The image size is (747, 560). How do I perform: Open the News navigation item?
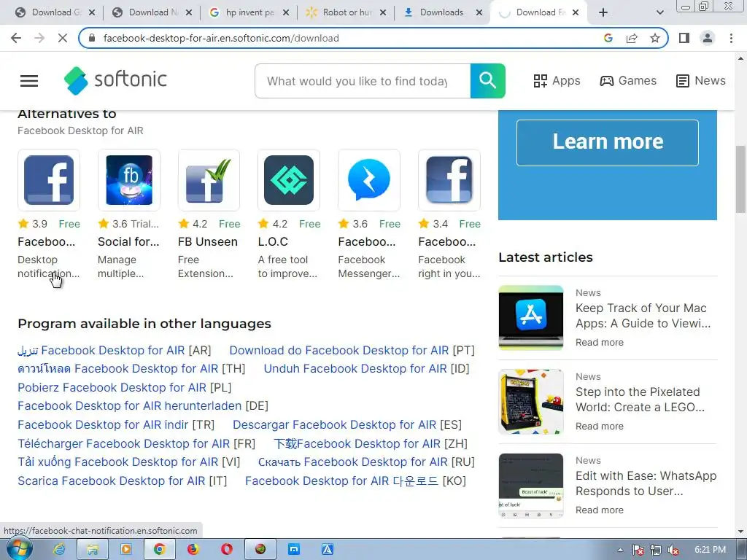[701, 80]
